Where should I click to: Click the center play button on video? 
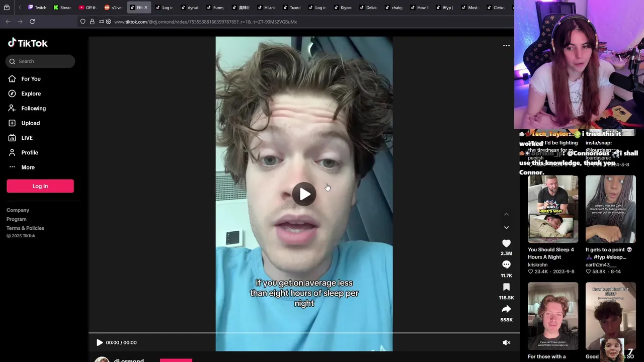pyautogui.click(x=304, y=194)
